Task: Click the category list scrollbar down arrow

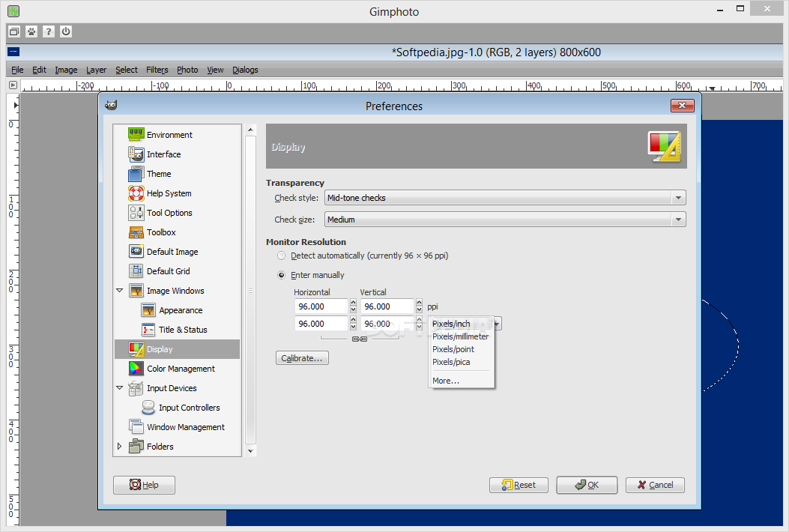Action: [250, 451]
